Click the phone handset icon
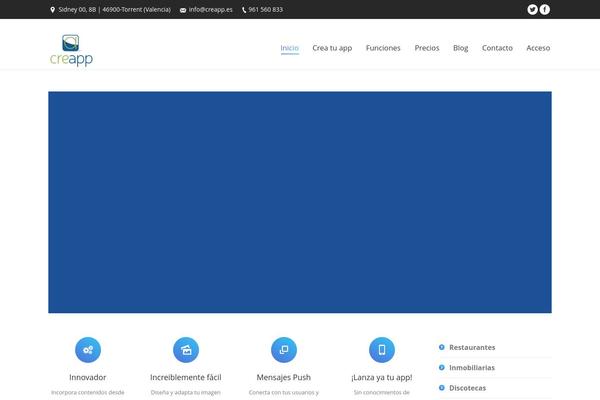This screenshot has width=600, height=400. click(244, 10)
